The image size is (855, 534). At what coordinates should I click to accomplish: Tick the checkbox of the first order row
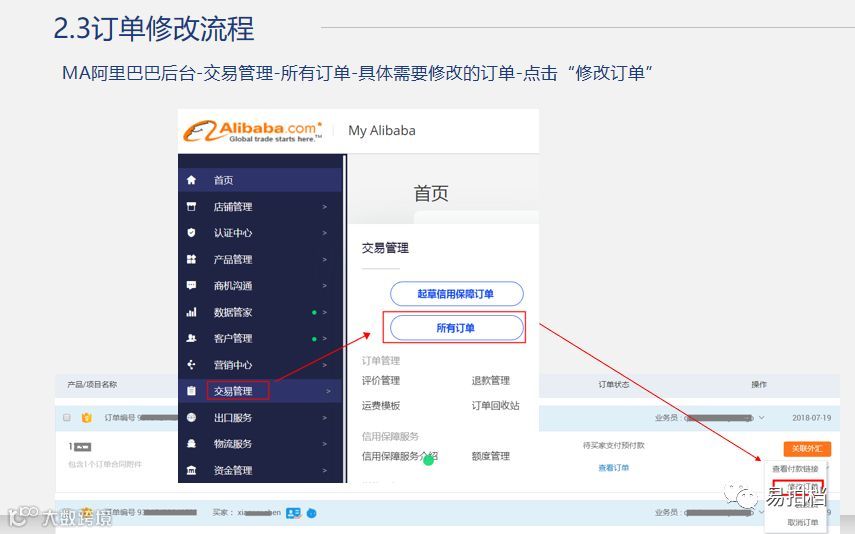67,417
